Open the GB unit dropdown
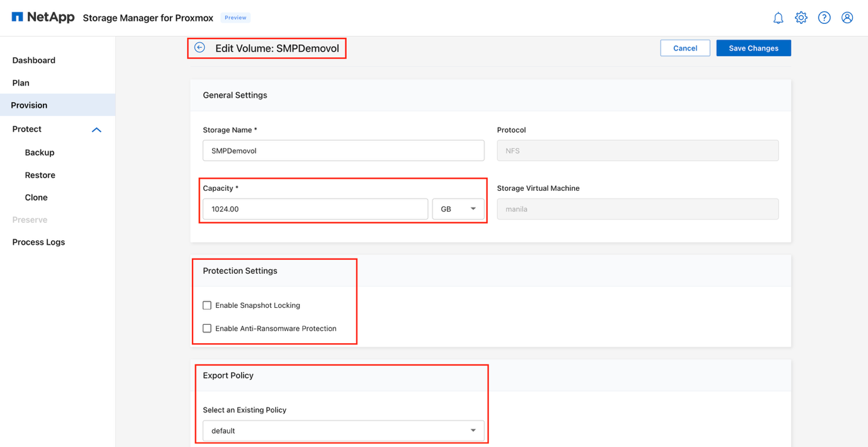Screen dimensions: 868x447 (458, 208)
